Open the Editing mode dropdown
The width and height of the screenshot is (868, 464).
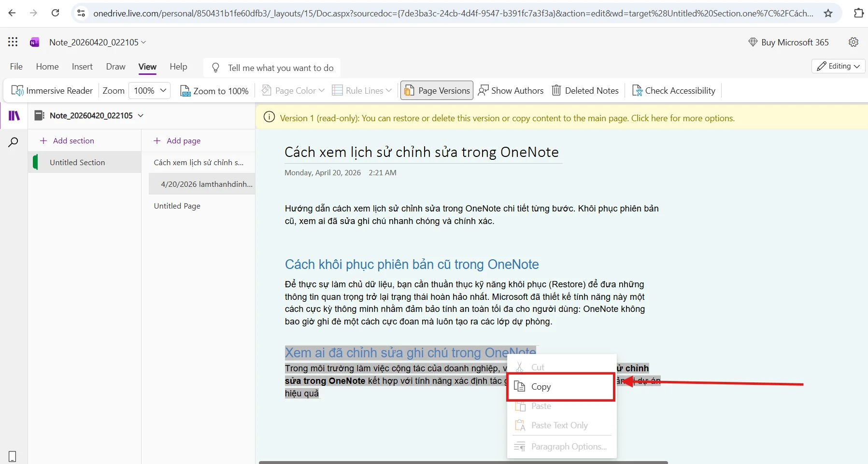coord(839,66)
